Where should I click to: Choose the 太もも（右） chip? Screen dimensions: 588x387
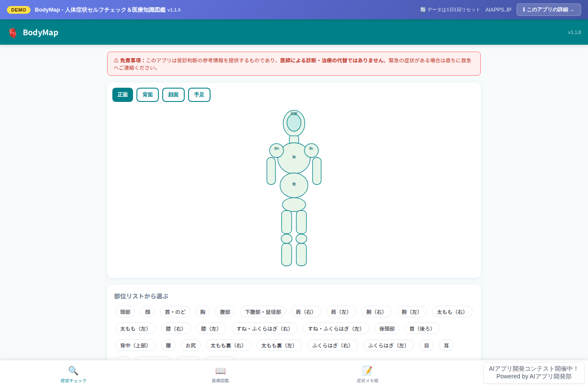452,312
